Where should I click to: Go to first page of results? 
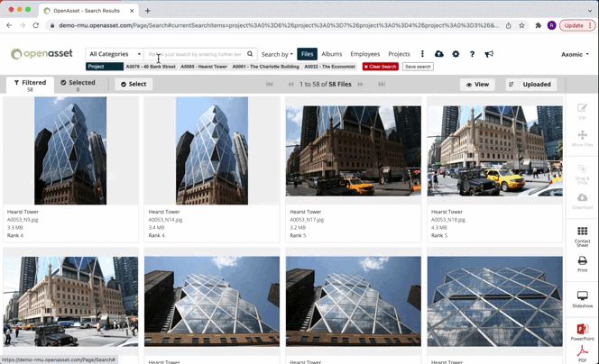tap(270, 85)
